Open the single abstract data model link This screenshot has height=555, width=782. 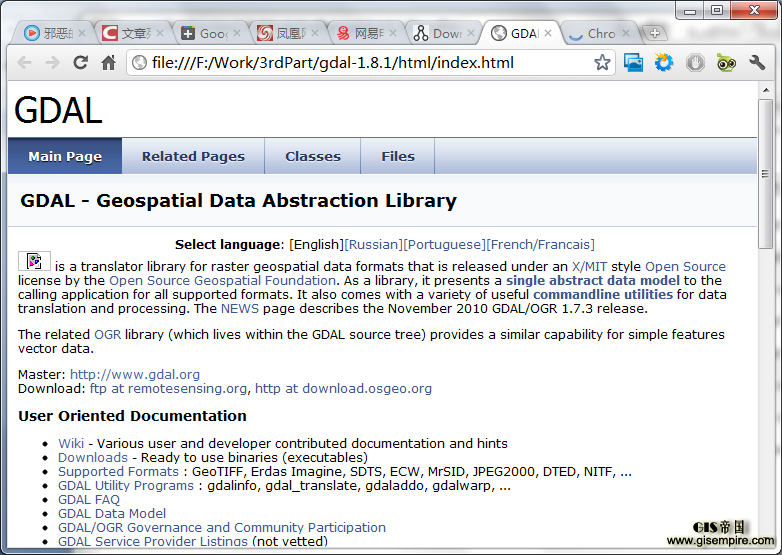592,281
